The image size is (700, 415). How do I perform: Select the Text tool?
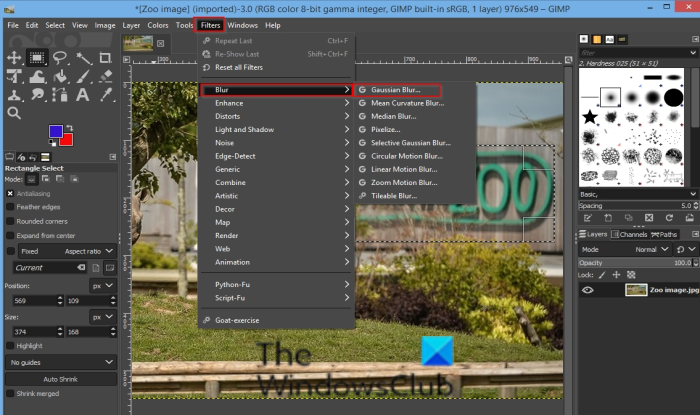click(x=83, y=95)
